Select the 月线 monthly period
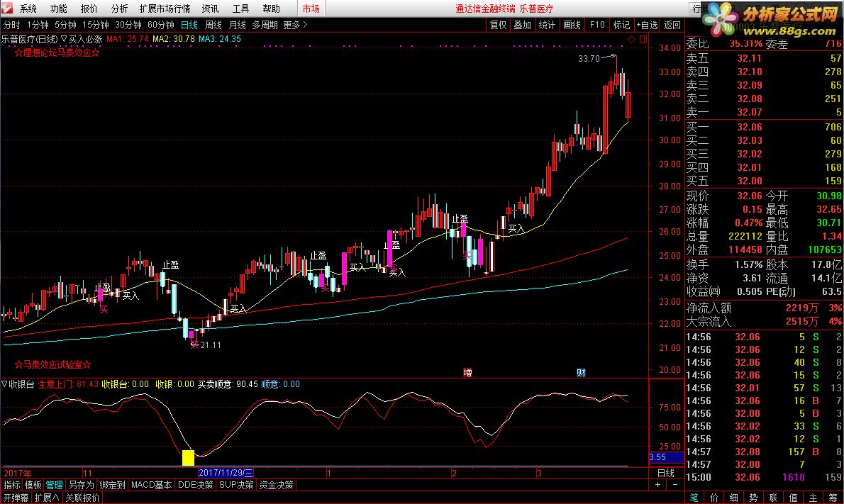 pyautogui.click(x=238, y=25)
